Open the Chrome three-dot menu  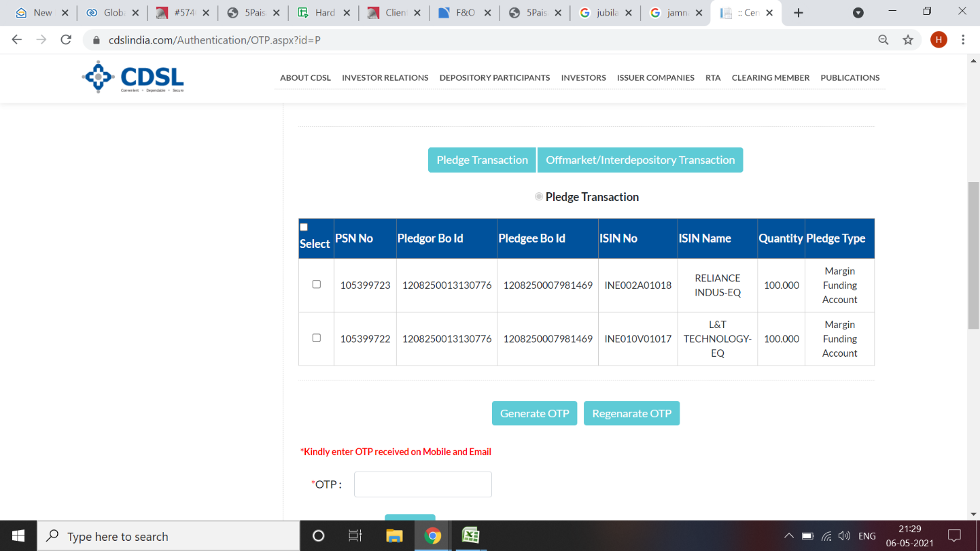(963, 40)
